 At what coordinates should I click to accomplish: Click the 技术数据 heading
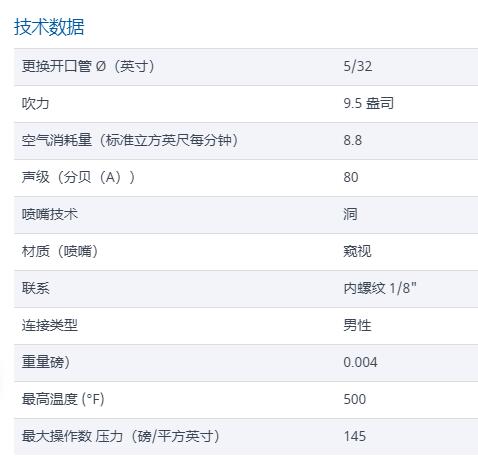[49, 27]
